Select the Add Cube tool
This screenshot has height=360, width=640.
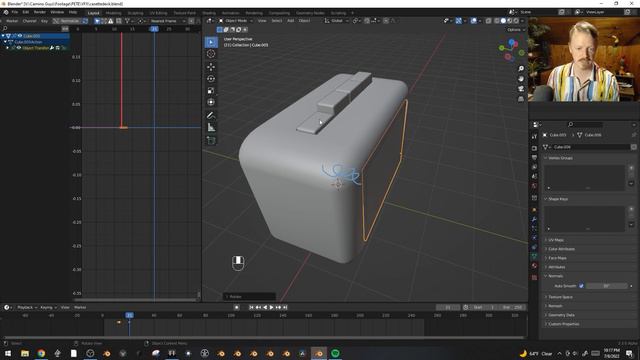pos(211,140)
